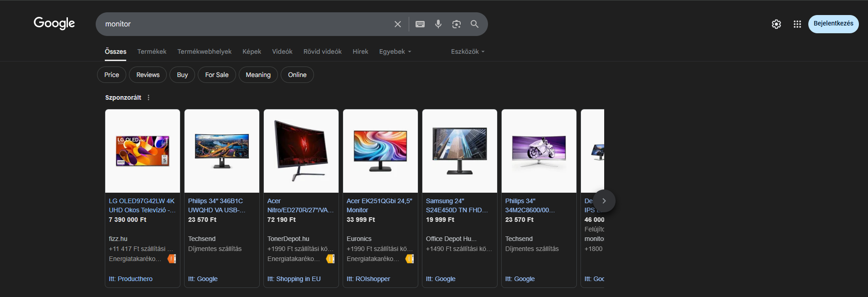
Task: Apply the Buy filter chip
Action: pyautogui.click(x=182, y=75)
